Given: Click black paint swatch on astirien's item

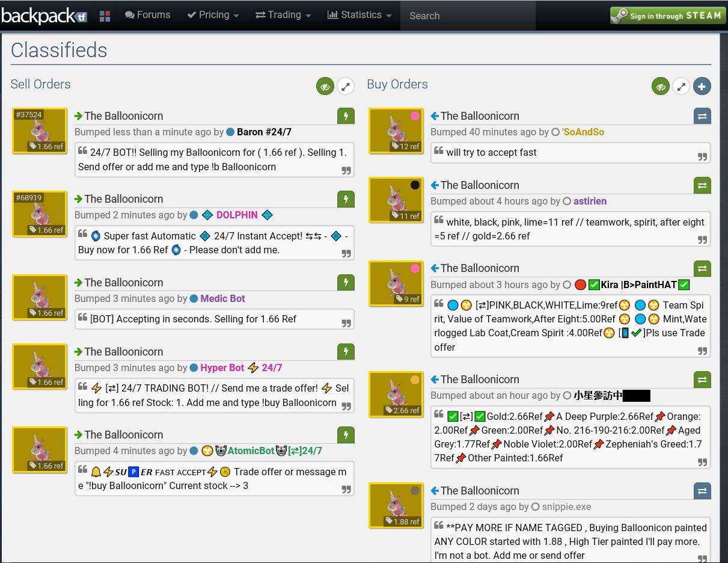Looking at the screenshot, I should pyautogui.click(x=415, y=185).
